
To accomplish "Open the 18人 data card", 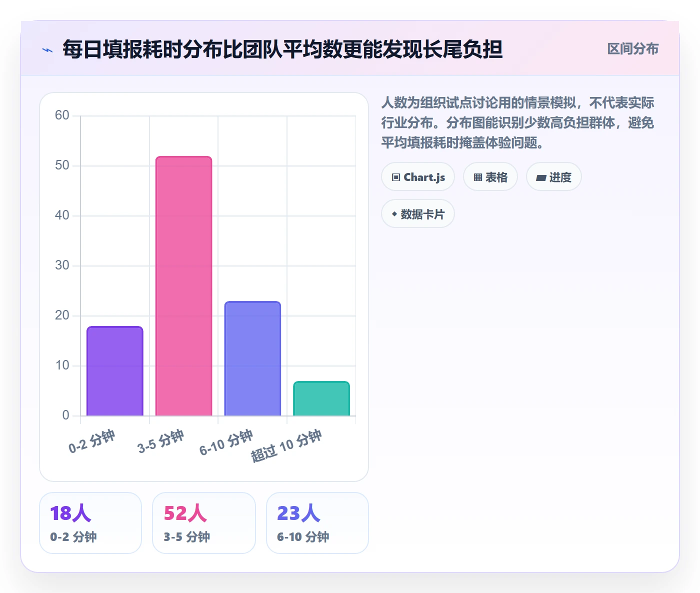I will click(x=90, y=523).
